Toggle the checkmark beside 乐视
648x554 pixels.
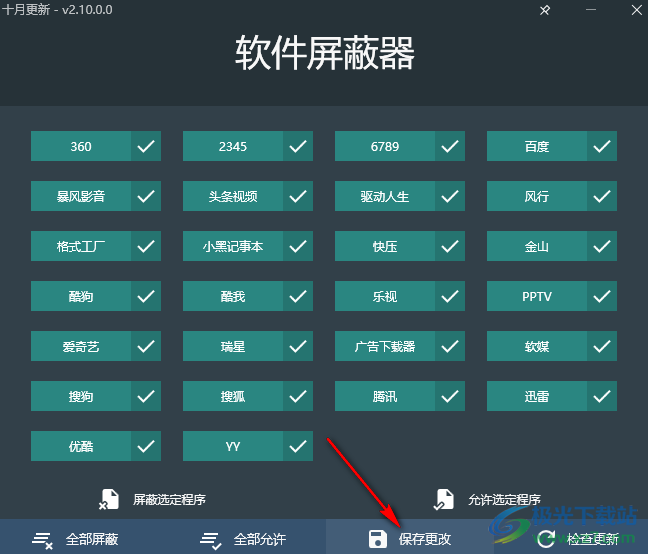coord(450,296)
